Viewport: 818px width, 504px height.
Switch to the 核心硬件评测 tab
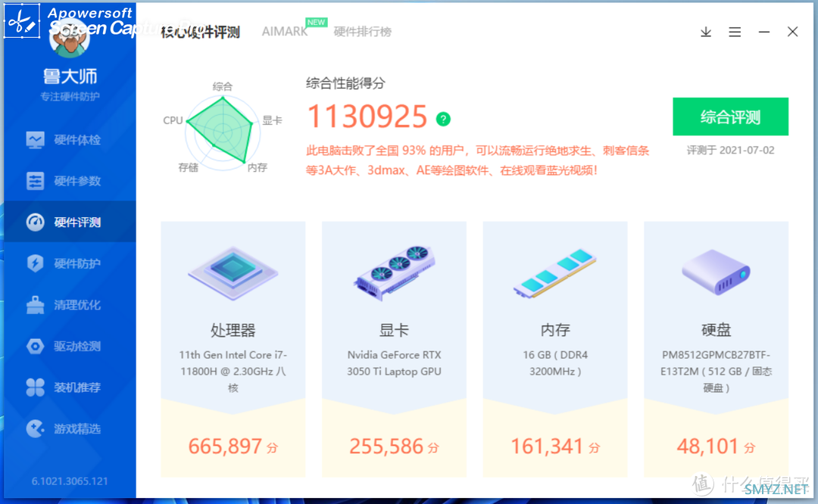pos(200,32)
